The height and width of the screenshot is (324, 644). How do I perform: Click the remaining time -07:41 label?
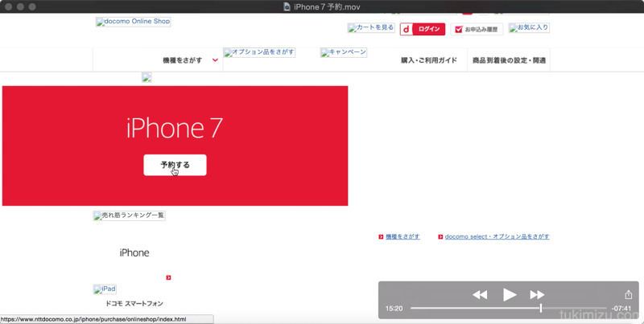[621, 309]
